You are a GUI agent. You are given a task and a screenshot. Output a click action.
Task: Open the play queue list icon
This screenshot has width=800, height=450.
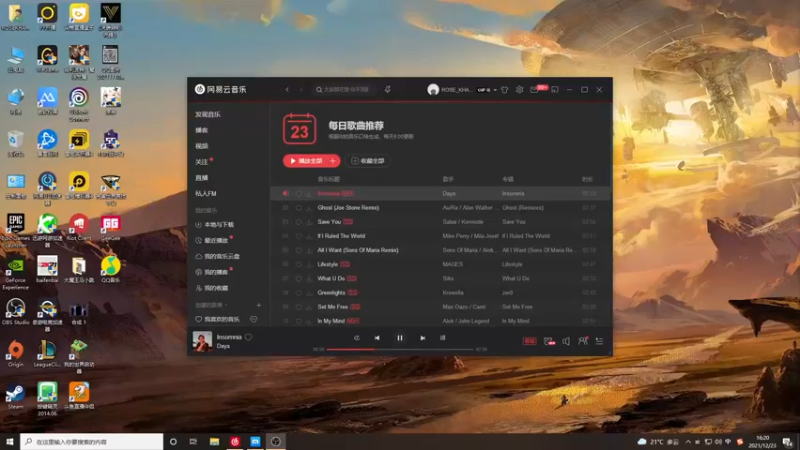coord(599,341)
